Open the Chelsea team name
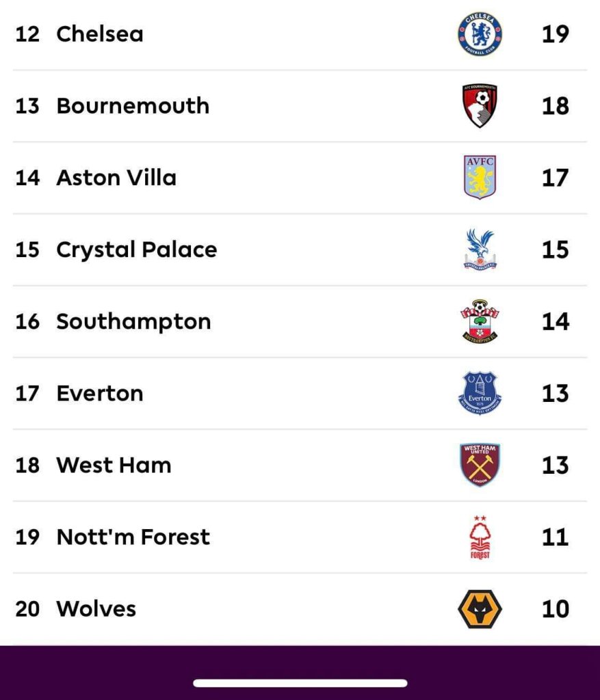This screenshot has height=700, width=600. 100,34
